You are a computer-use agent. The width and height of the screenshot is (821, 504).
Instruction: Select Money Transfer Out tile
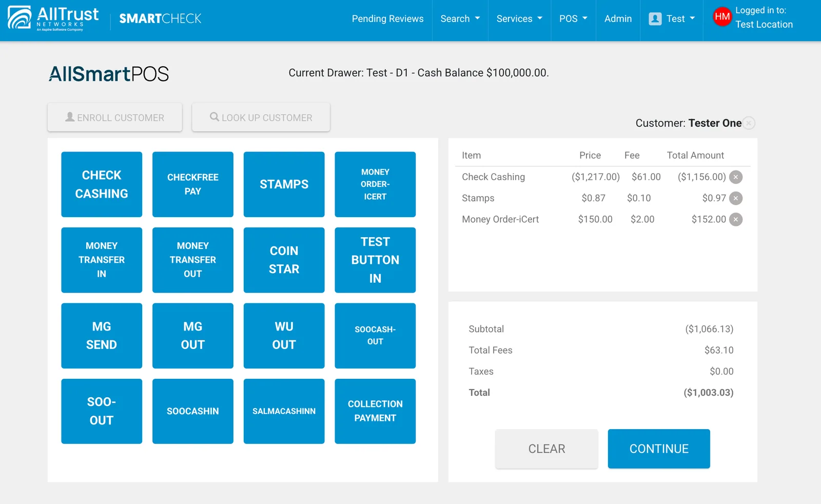pos(193,260)
